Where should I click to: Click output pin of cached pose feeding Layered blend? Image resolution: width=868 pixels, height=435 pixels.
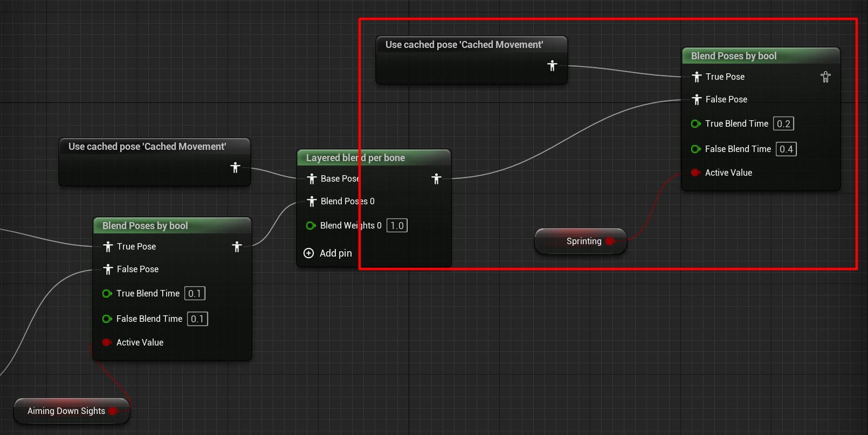pyautogui.click(x=235, y=168)
